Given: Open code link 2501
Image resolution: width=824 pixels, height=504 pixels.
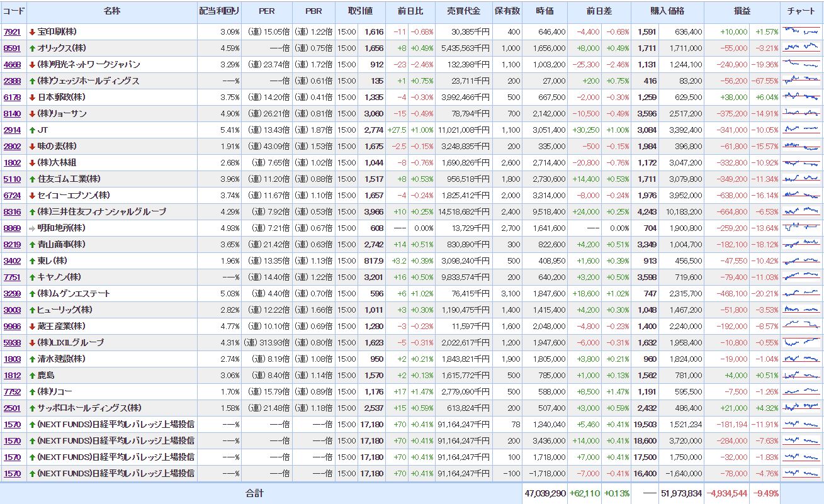Looking at the screenshot, I should click(x=12, y=408).
